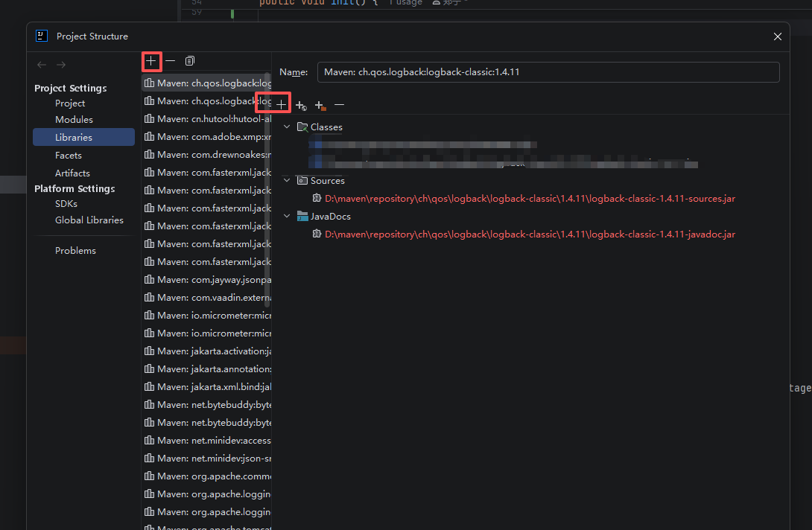Edit the library Name field
812x530 pixels.
click(x=548, y=72)
